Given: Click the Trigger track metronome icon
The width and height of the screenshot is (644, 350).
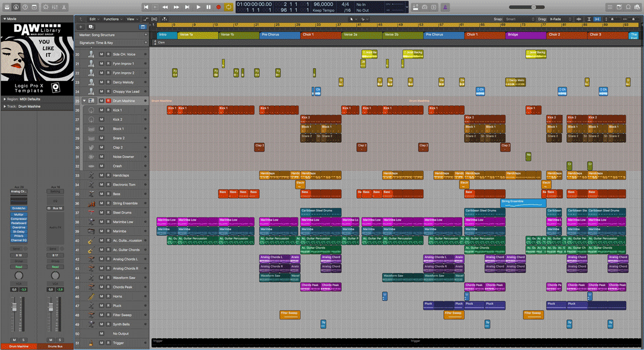Looking at the screenshot, I should 91,343.
